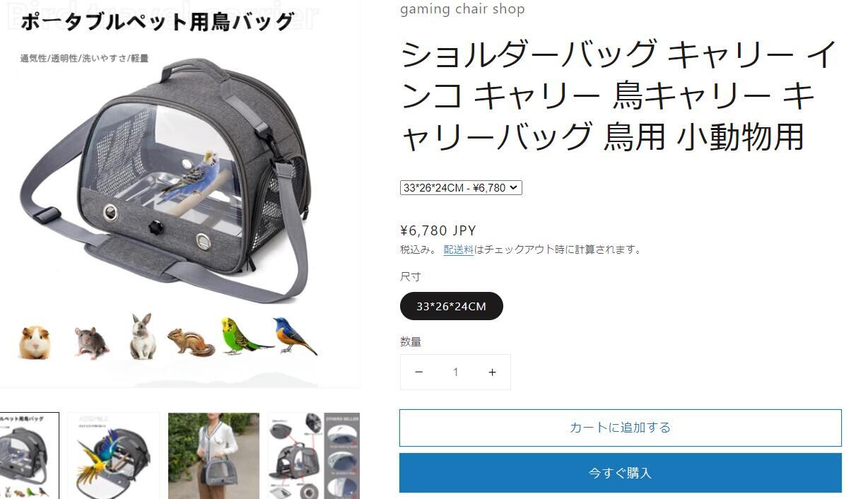Increase quantity with the plus icon
This screenshot has width=868, height=499.
click(492, 372)
